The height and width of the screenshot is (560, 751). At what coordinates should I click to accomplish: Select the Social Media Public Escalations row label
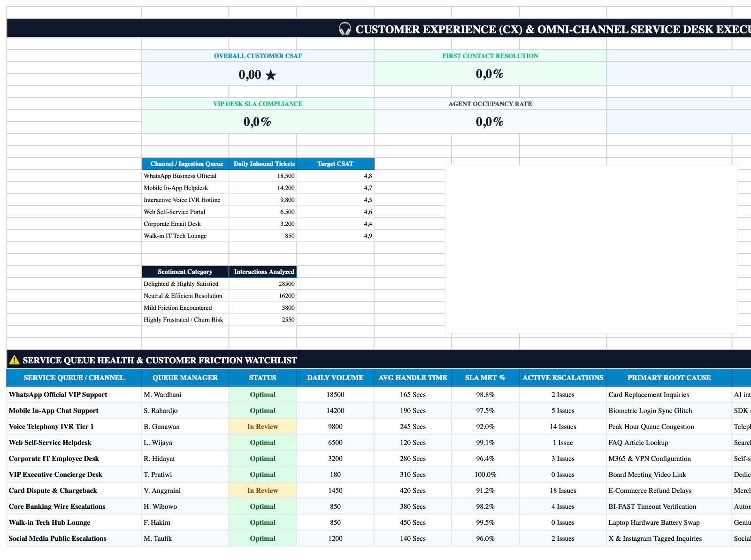74,538
